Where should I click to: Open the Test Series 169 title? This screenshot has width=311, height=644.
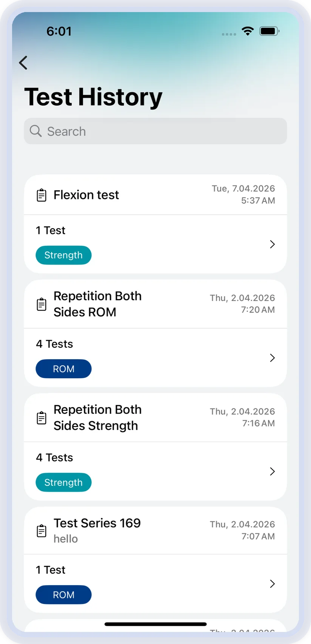click(x=97, y=523)
